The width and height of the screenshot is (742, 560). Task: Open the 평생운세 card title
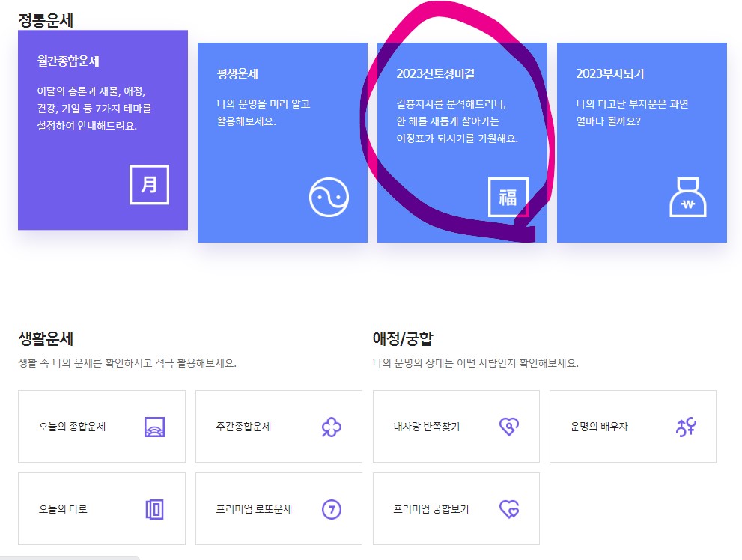(237, 74)
